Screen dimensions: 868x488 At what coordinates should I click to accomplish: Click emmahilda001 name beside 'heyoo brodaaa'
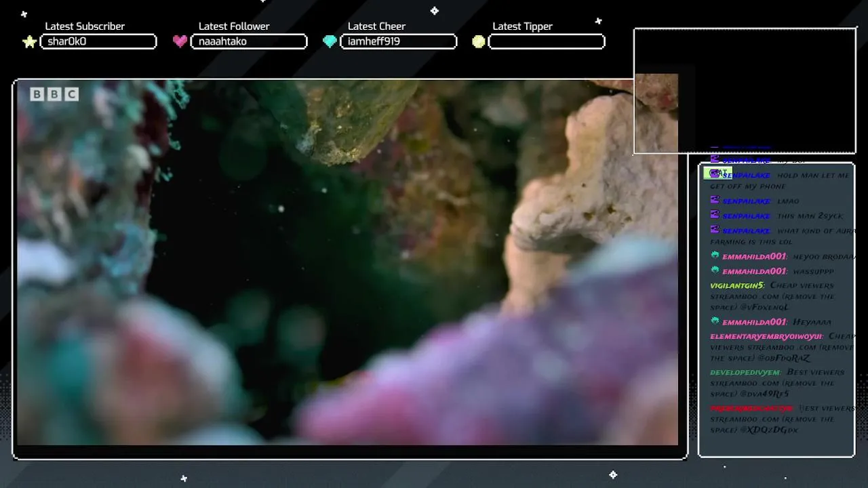(x=755, y=256)
